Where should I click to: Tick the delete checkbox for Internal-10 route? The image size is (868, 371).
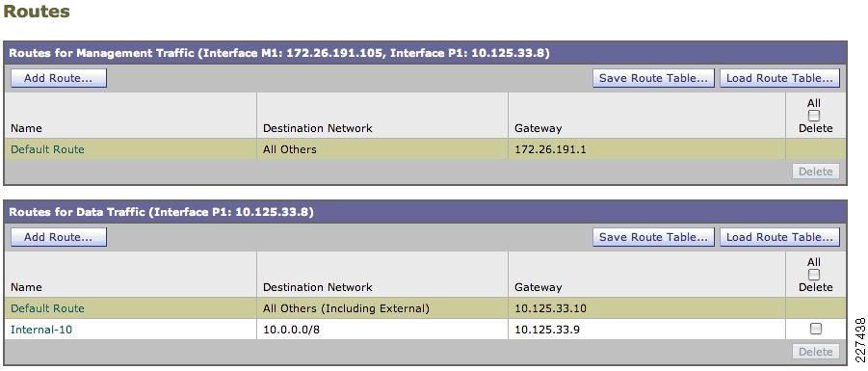[x=815, y=329]
